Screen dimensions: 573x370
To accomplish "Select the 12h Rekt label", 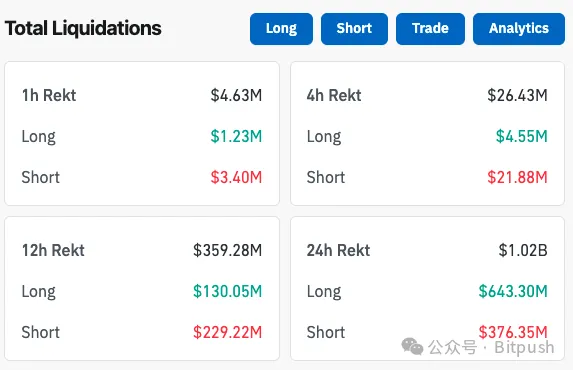I will pos(53,250).
